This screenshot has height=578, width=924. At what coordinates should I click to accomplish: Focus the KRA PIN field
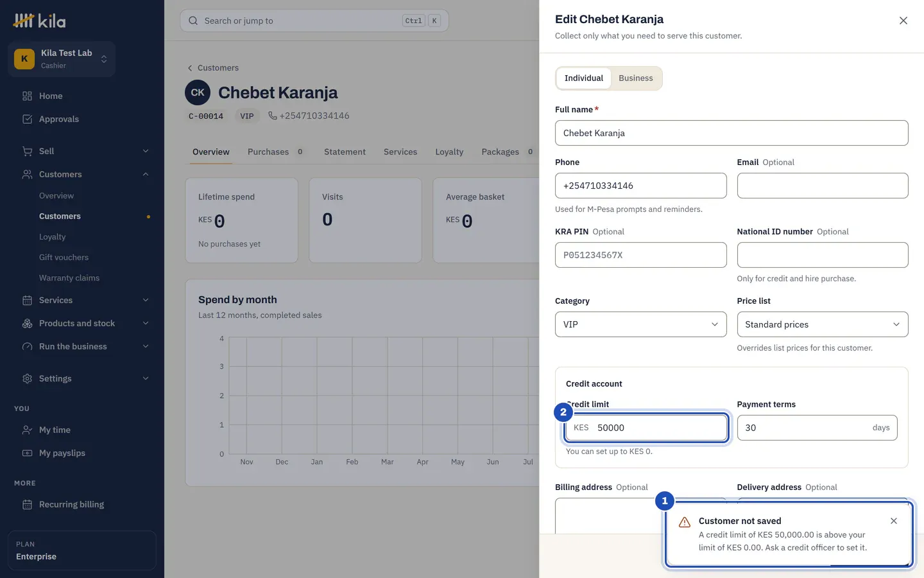[x=640, y=255]
